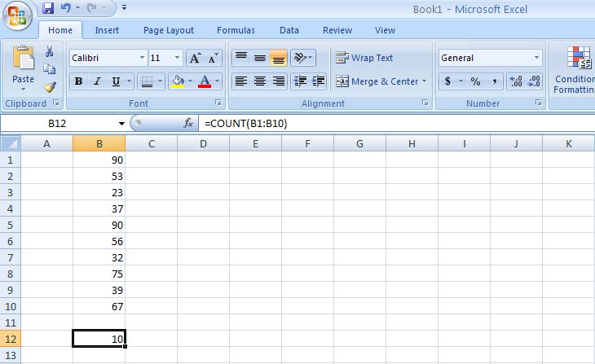Viewport: 595px width, 364px height.
Task: Open the font size 11 dropdown
Action: click(177, 58)
